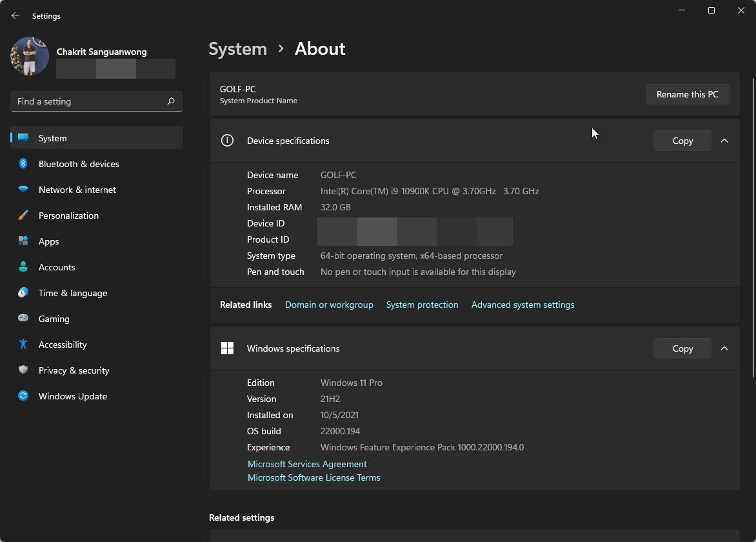Open Windows Update page
756x542 pixels.
(x=96, y=396)
